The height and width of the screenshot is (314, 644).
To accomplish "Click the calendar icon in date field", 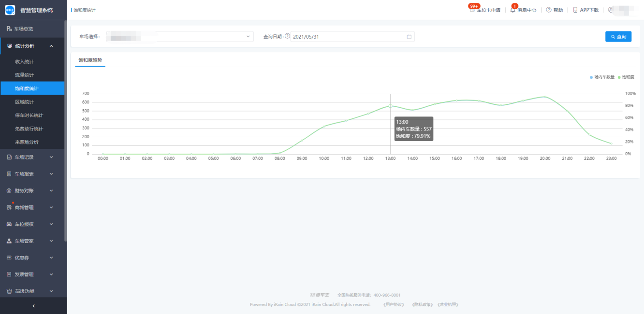I will tap(409, 37).
